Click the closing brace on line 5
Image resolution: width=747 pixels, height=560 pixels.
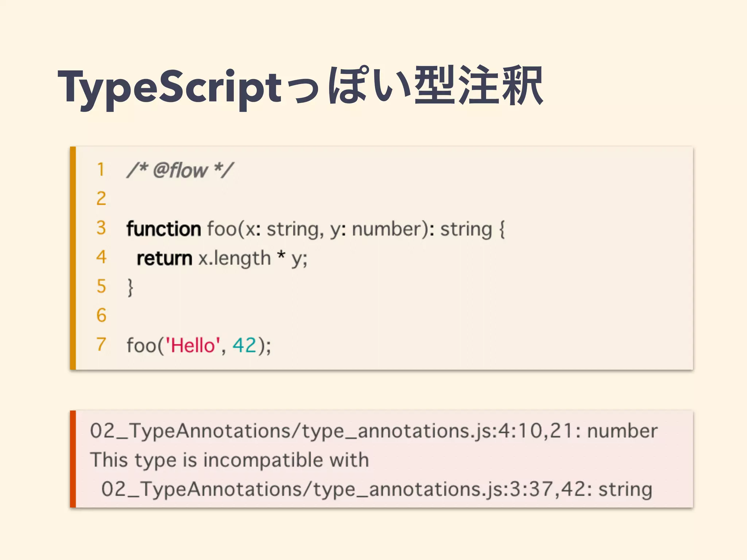coord(130,287)
